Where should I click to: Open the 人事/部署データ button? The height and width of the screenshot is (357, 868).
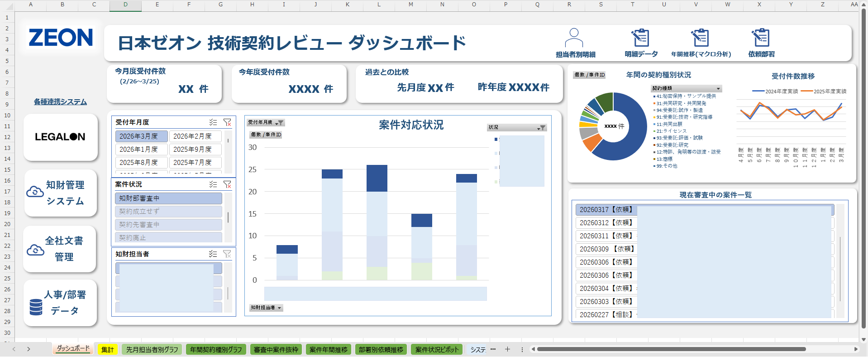click(60, 303)
